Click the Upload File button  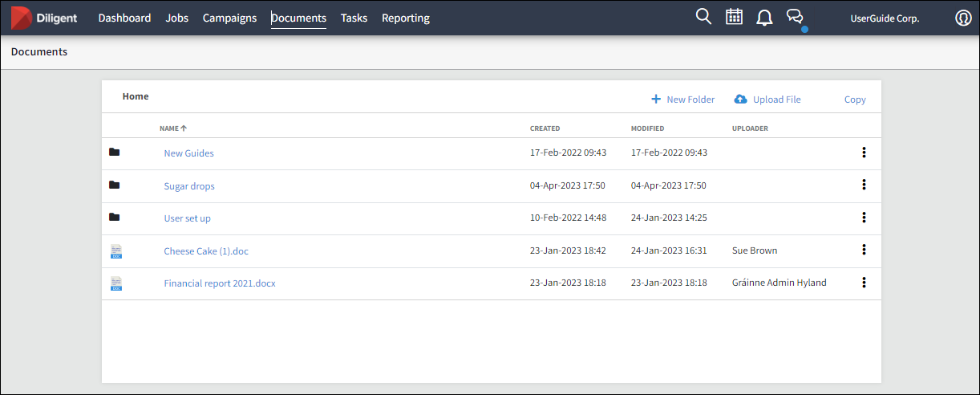[x=767, y=100]
